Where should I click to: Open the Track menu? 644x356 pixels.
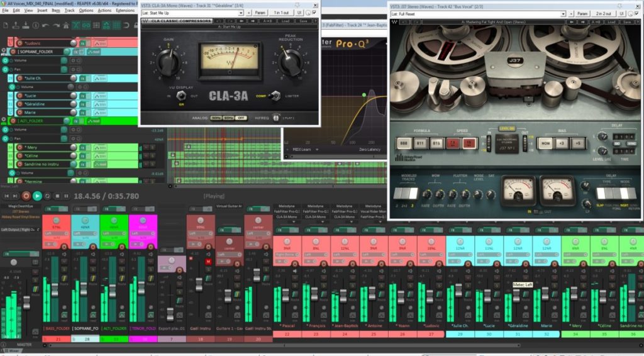70,10
